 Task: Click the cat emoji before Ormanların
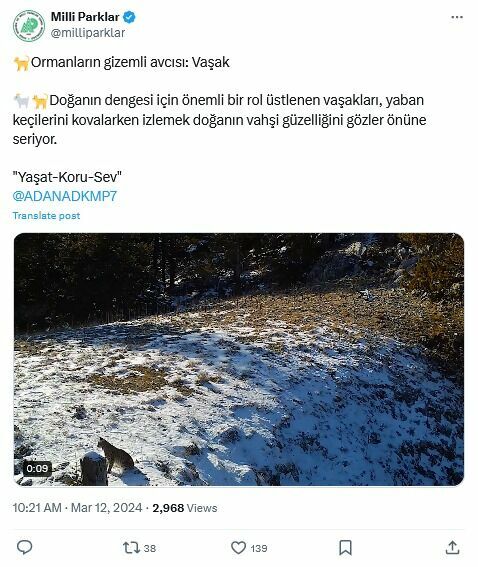tap(21, 63)
